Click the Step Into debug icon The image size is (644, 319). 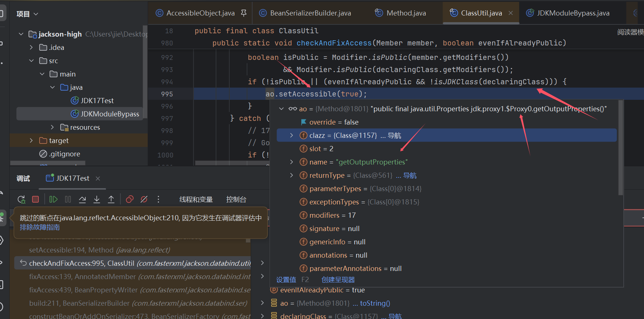click(x=97, y=200)
